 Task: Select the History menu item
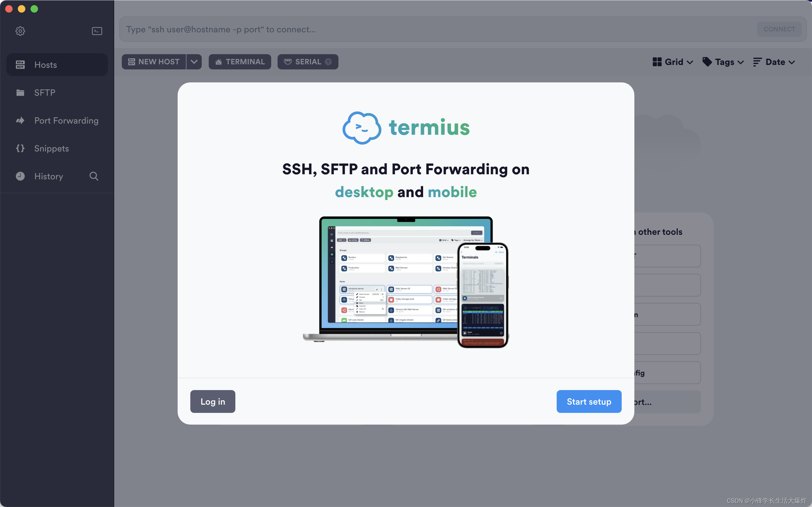coord(48,176)
